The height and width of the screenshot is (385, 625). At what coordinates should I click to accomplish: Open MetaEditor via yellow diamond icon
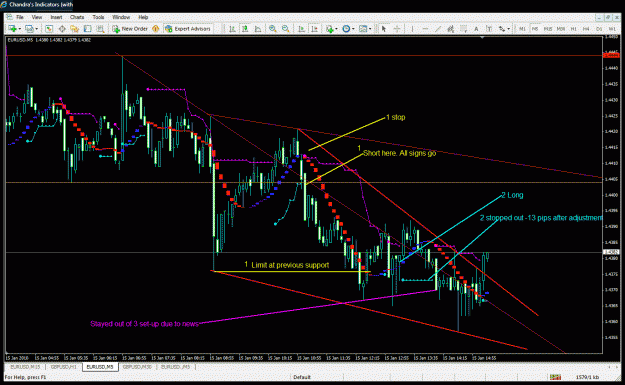click(x=155, y=29)
